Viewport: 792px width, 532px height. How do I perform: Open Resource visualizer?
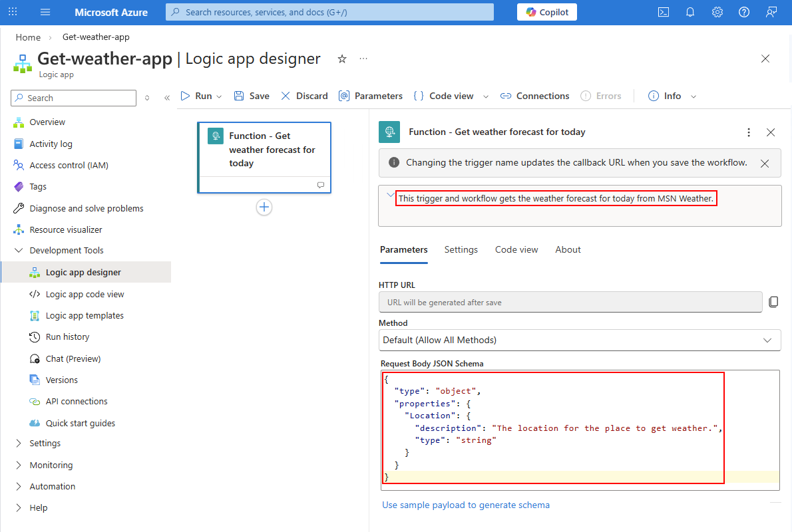coord(66,229)
